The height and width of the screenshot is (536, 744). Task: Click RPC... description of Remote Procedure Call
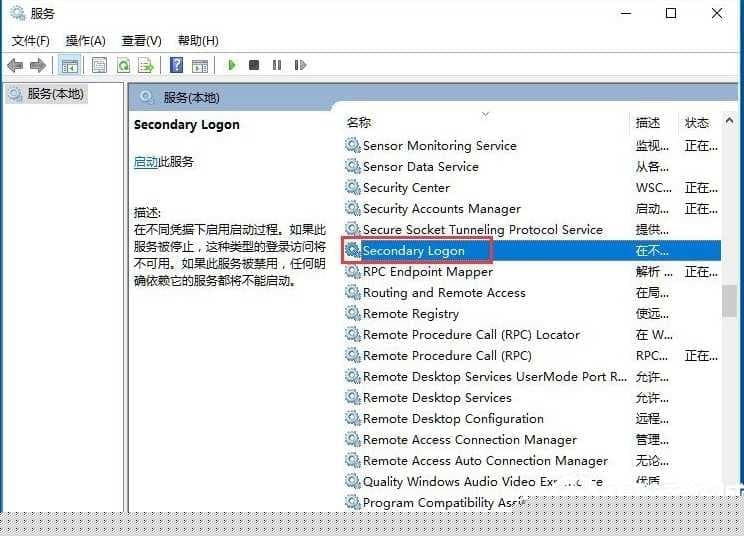[x=651, y=356]
